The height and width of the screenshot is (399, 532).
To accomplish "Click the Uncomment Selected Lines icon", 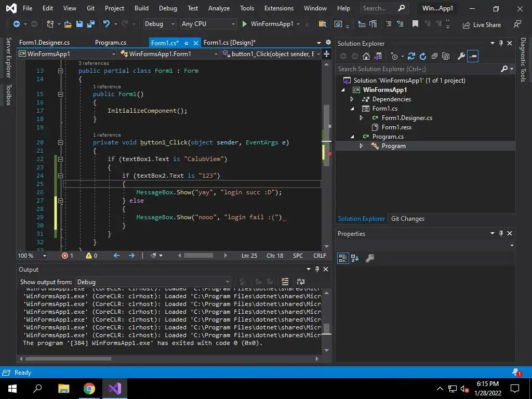I will coord(400,24).
